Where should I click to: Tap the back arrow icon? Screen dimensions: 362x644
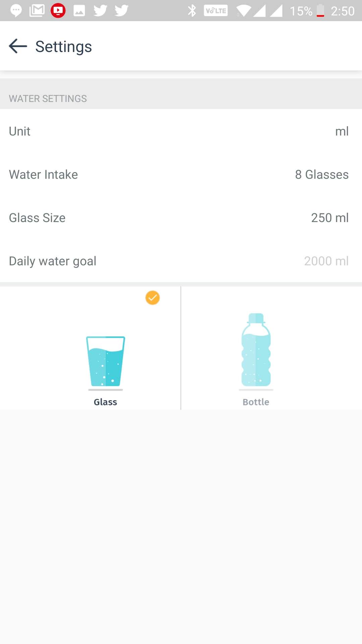click(x=18, y=46)
